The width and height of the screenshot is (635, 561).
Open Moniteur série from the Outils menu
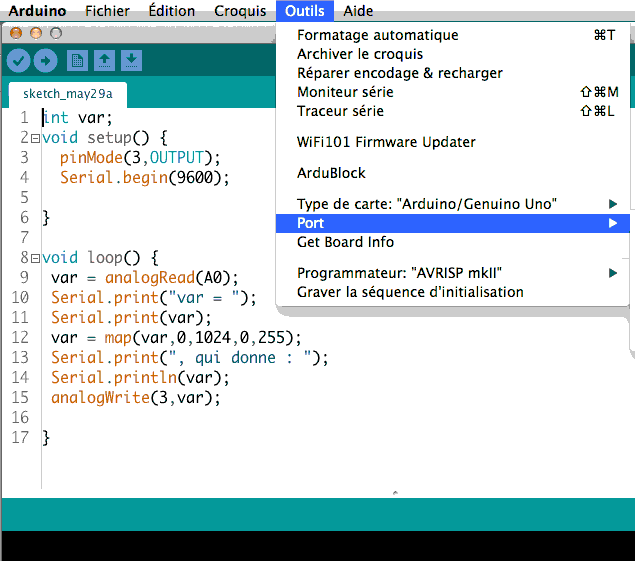pyautogui.click(x=345, y=92)
